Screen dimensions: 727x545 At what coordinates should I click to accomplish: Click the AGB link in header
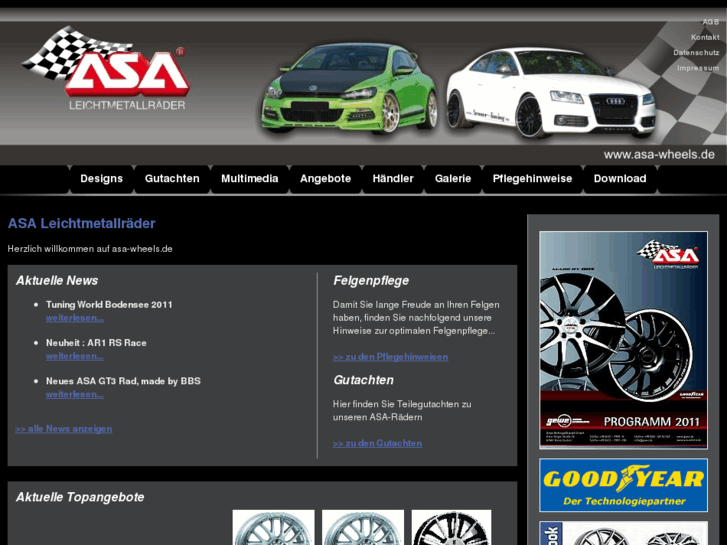click(711, 22)
